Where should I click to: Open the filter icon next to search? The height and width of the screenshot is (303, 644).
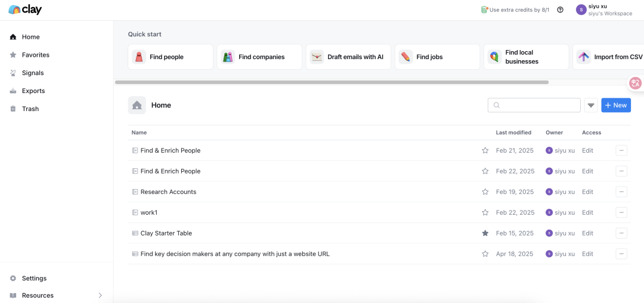[591, 106]
